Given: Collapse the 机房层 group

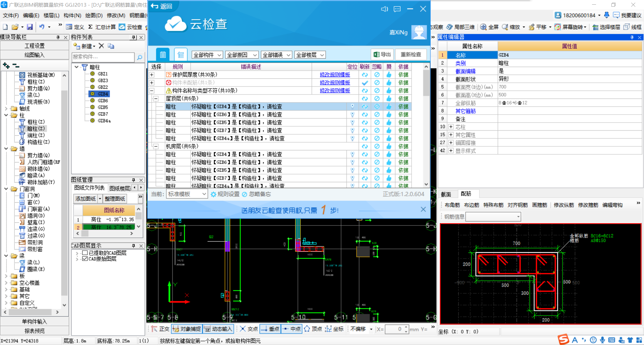Looking at the screenshot, I should point(156,146).
